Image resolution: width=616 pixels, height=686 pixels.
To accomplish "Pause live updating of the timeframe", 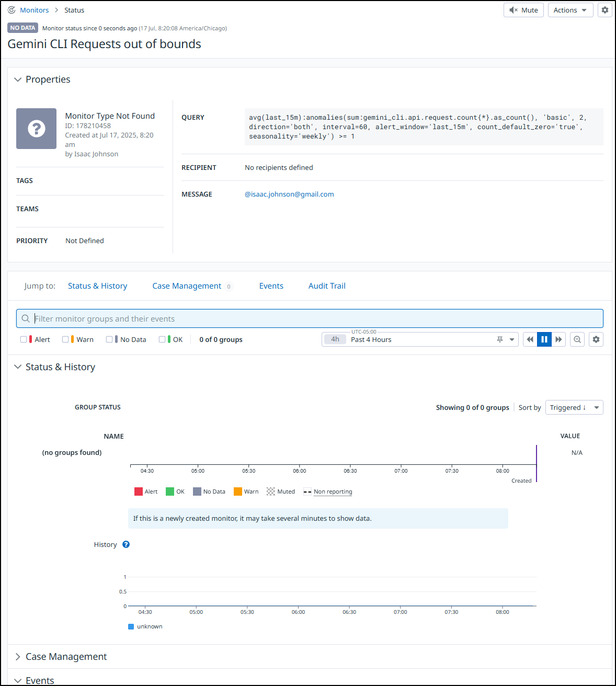I will tap(544, 339).
